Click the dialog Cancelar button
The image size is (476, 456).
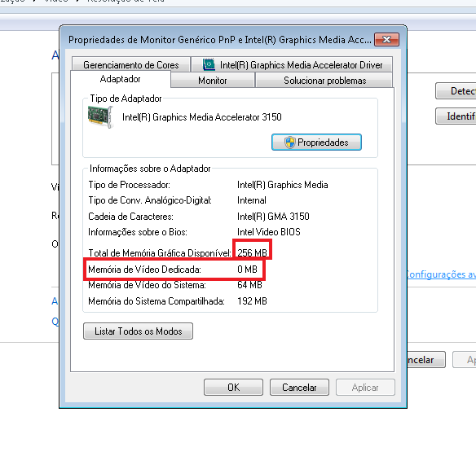299,387
